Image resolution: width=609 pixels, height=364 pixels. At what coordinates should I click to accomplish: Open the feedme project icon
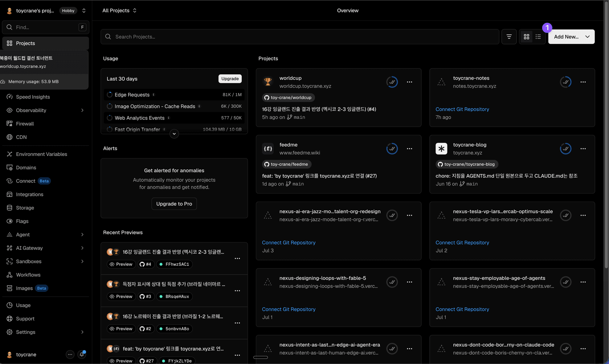tap(268, 149)
